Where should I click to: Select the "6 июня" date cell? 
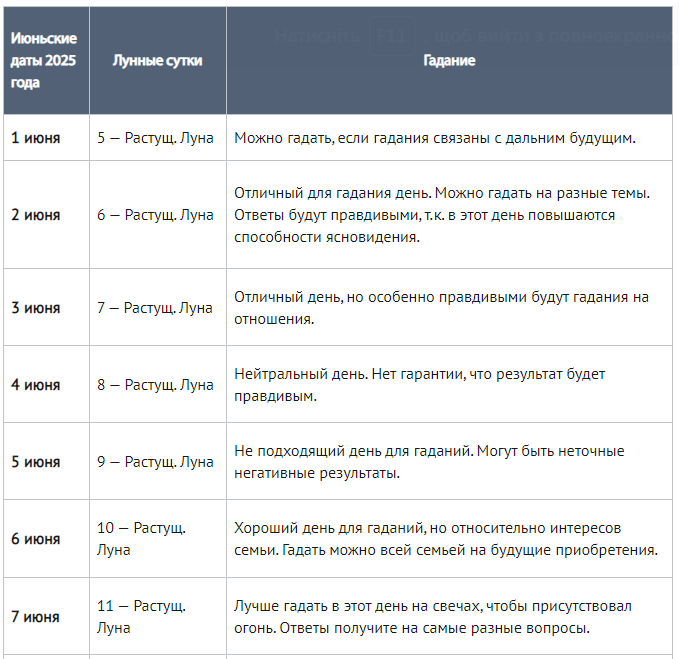(35, 539)
